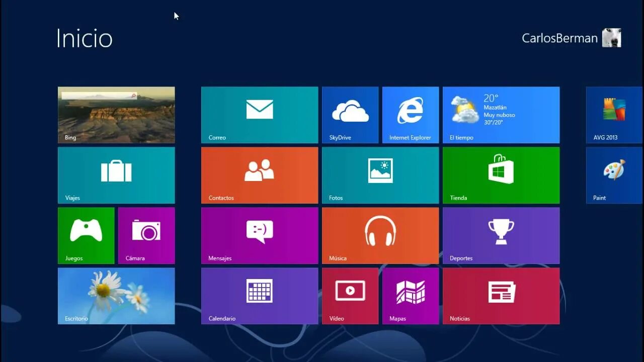Open the Cámara tile

coord(146,236)
